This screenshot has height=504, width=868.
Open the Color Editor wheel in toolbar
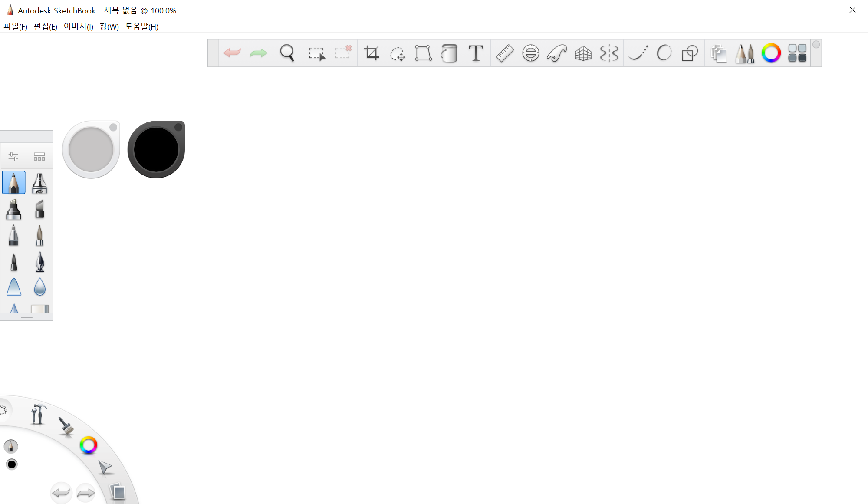click(771, 53)
